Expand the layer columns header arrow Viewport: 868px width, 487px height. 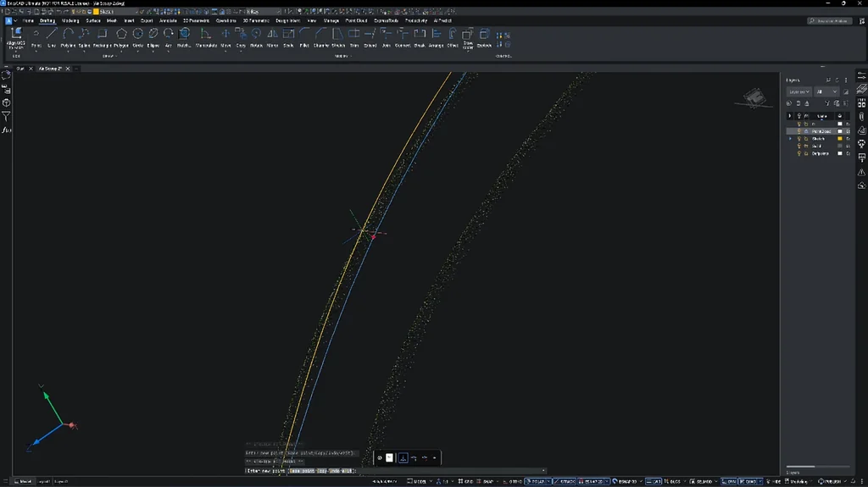(790, 116)
